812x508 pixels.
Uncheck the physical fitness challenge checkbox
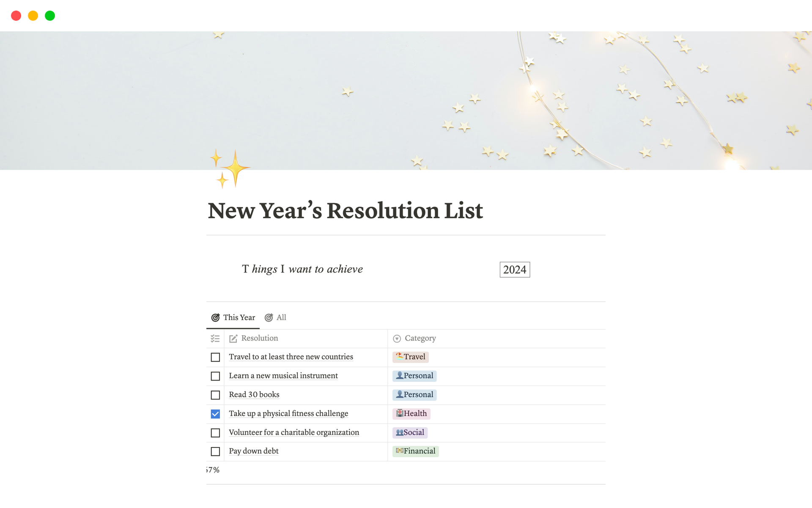click(215, 414)
